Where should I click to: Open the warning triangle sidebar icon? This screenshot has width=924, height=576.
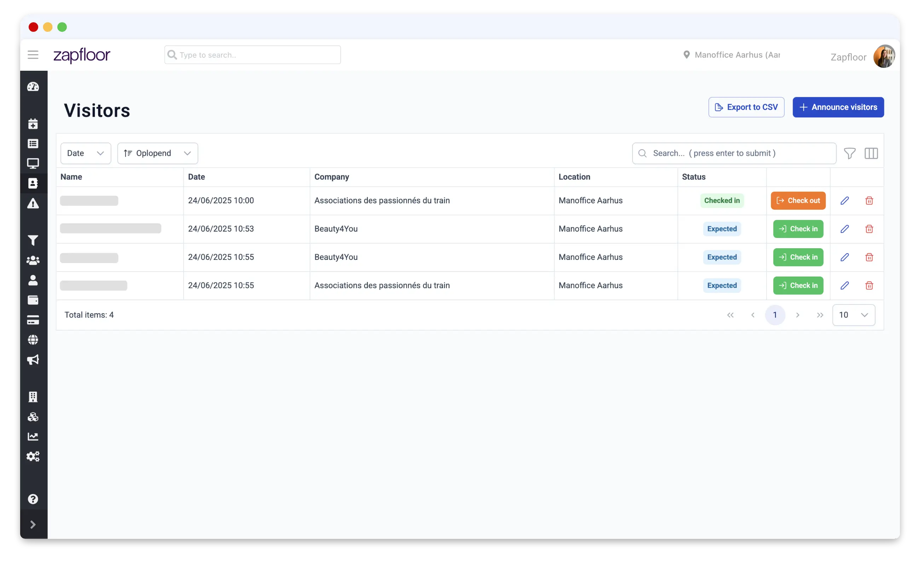33,203
